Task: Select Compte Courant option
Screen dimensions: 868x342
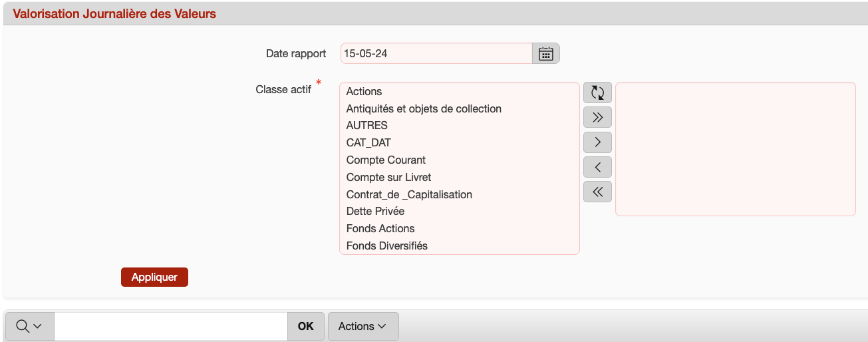Action: coord(386,160)
